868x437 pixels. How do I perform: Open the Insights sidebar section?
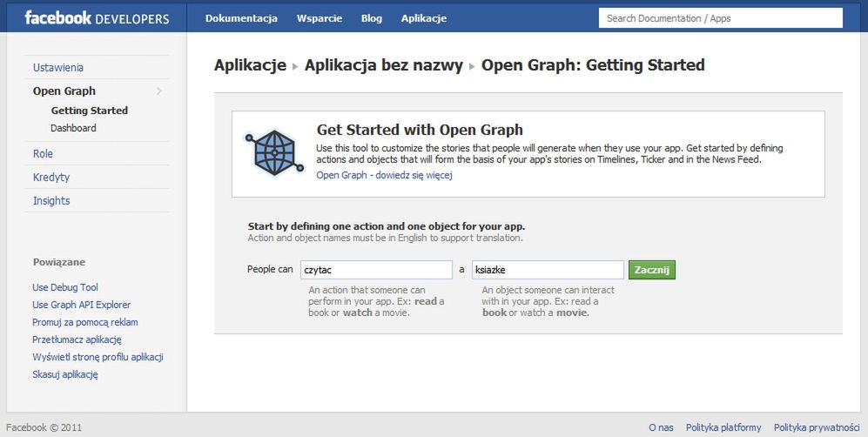(x=51, y=201)
